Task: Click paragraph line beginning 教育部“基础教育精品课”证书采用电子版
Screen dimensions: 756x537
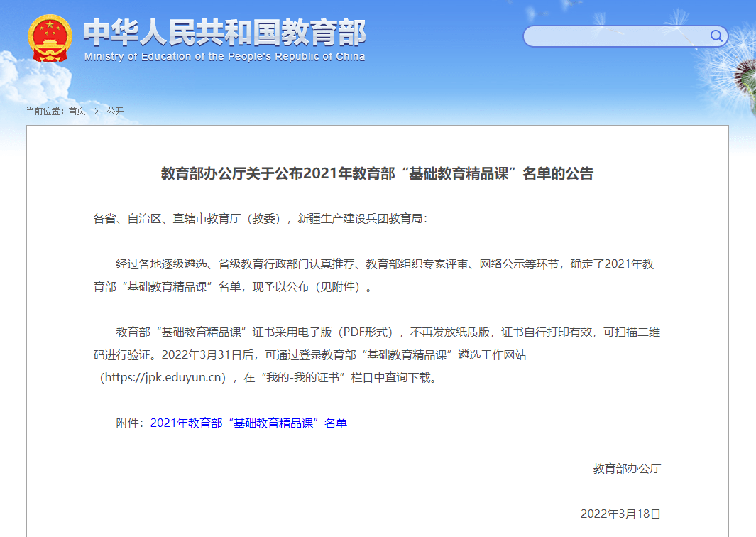Action: coord(388,332)
